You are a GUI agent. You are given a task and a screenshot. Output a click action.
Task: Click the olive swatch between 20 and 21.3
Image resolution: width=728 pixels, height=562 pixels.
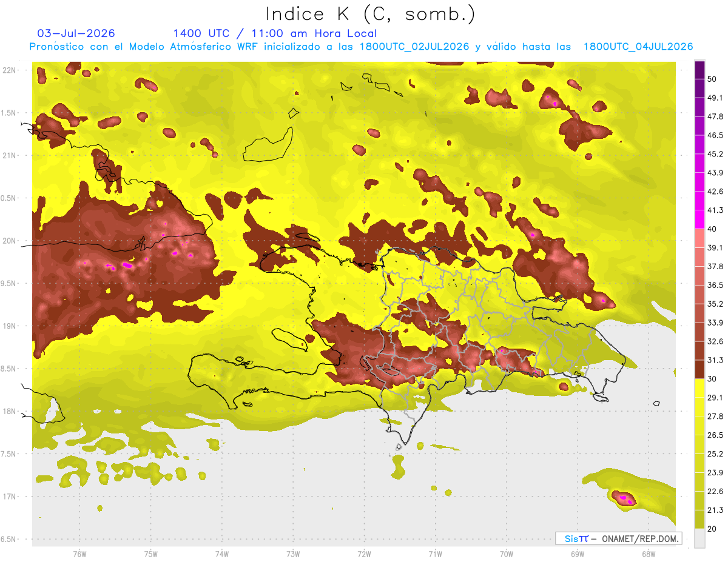click(699, 520)
